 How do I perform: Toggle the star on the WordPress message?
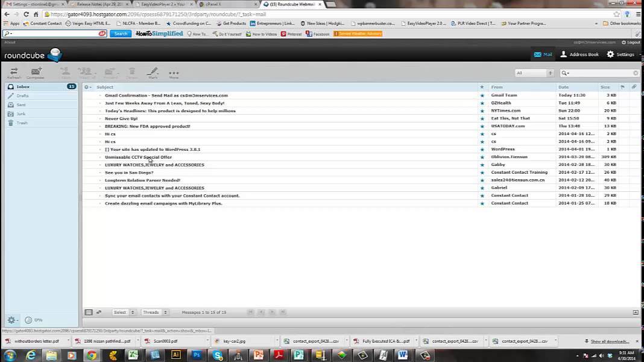click(482, 150)
